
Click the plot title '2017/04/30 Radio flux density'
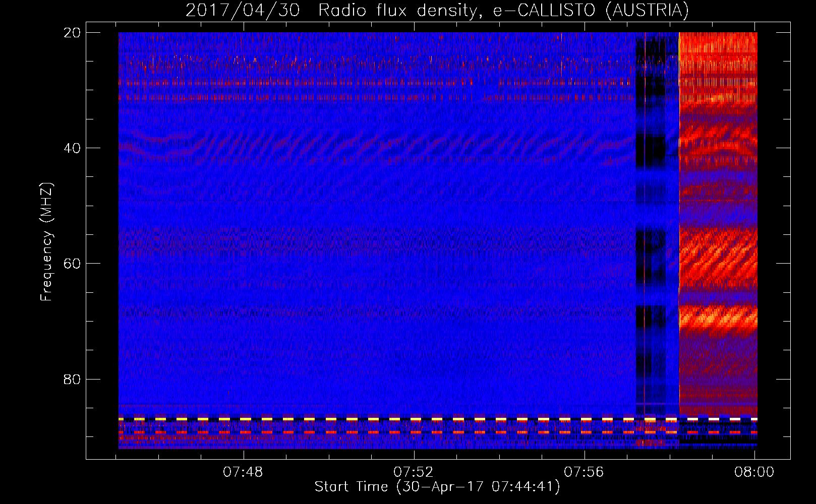[x=437, y=11]
